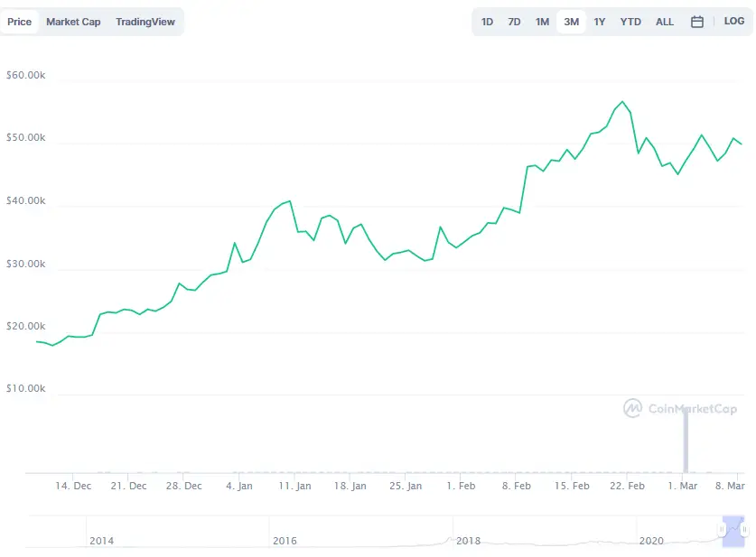The image size is (756, 557).
Task: Select the 1D time range
Action: pyautogui.click(x=487, y=22)
